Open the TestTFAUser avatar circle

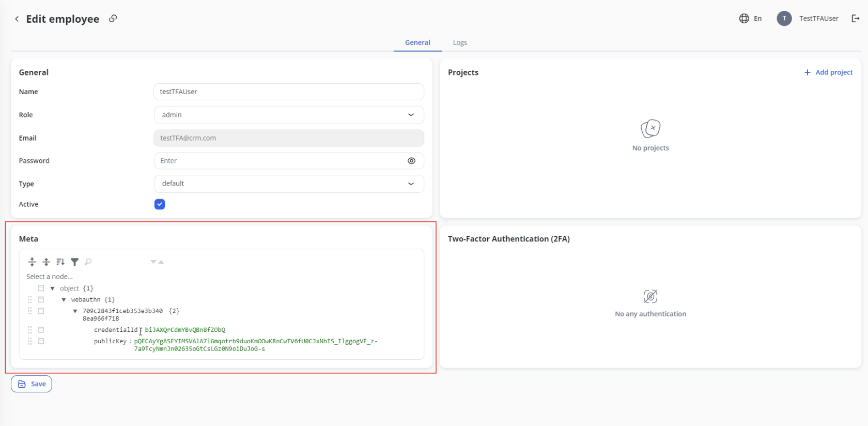(784, 19)
